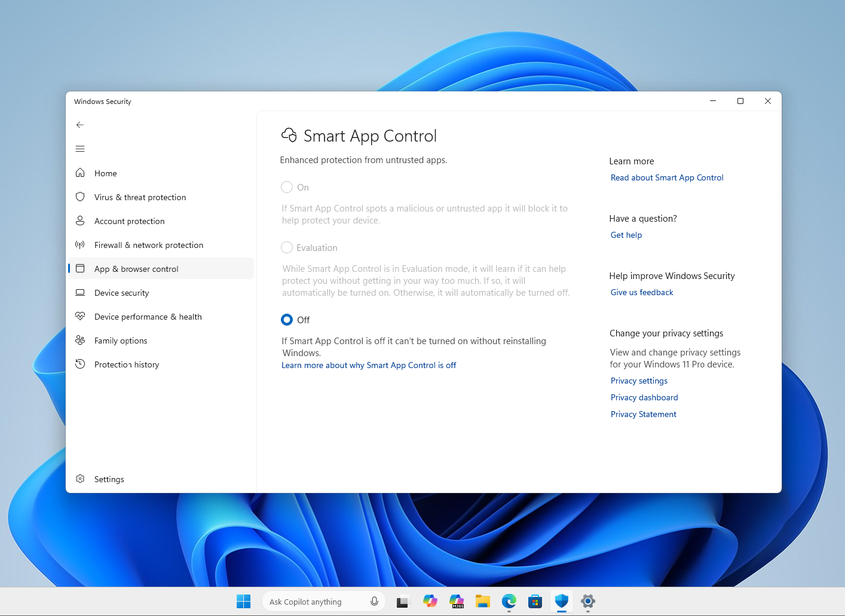The height and width of the screenshot is (616, 845).
Task: View Protection history
Action: (127, 364)
